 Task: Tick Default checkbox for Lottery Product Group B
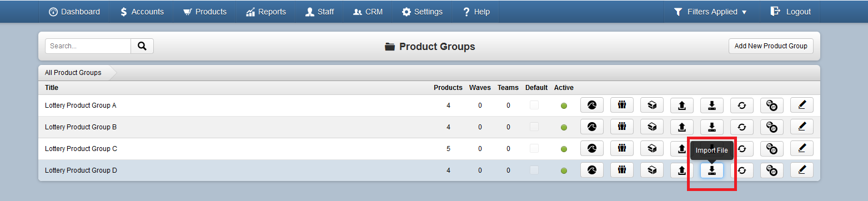(534, 127)
